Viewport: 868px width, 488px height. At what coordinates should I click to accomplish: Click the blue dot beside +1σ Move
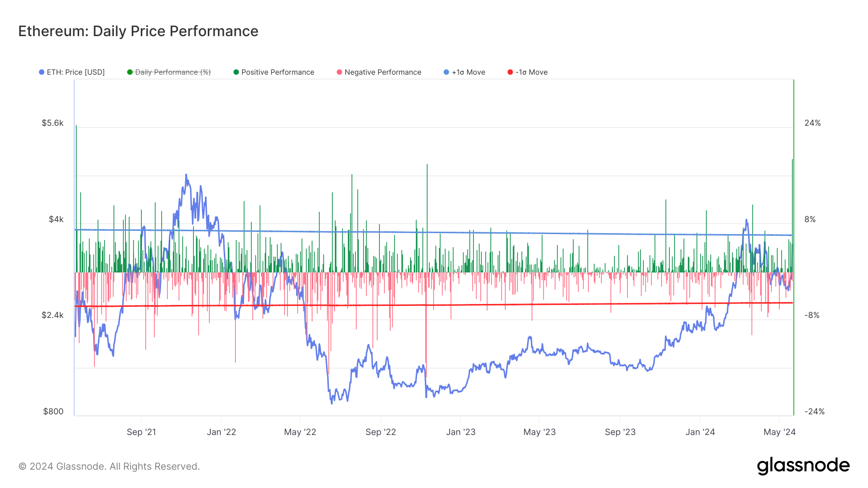tap(447, 72)
